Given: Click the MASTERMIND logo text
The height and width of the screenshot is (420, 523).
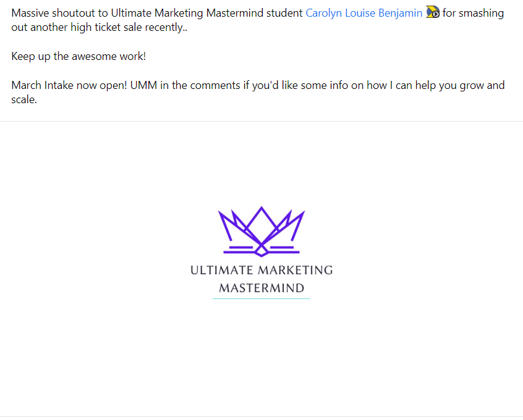Looking at the screenshot, I should coord(261,288).
